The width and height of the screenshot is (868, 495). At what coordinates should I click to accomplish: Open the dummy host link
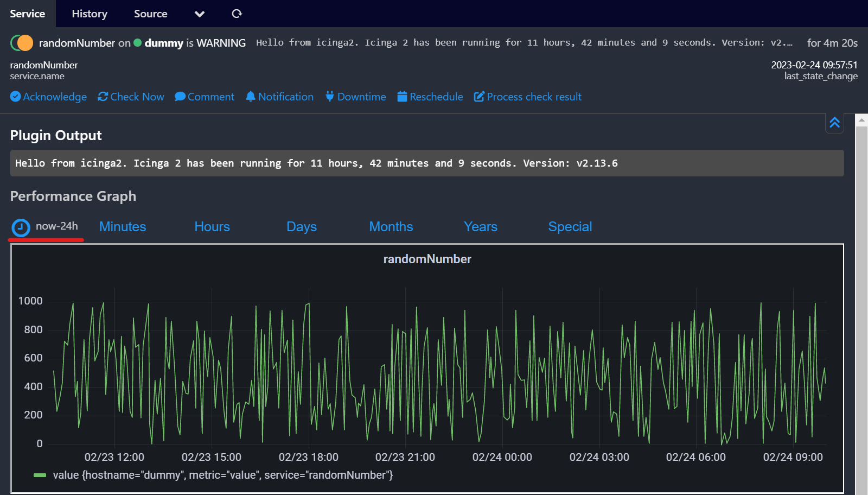(x=164, y=43)
